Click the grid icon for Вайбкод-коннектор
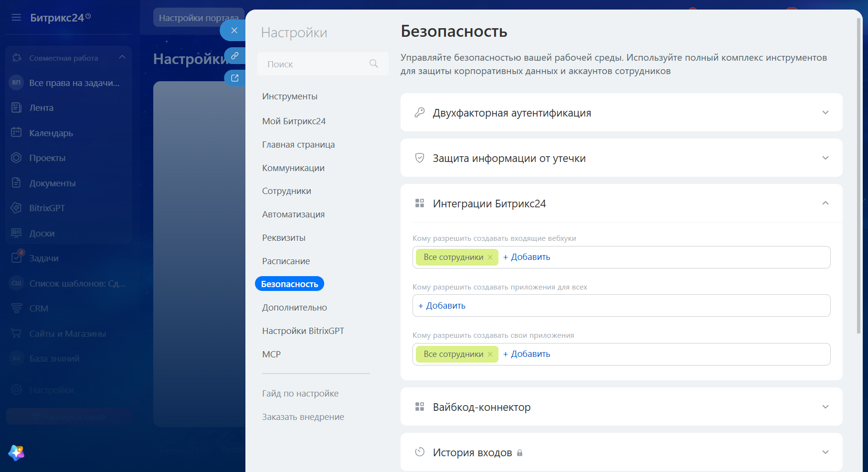The height and width of the screenshot is (472, 868). 420,407
